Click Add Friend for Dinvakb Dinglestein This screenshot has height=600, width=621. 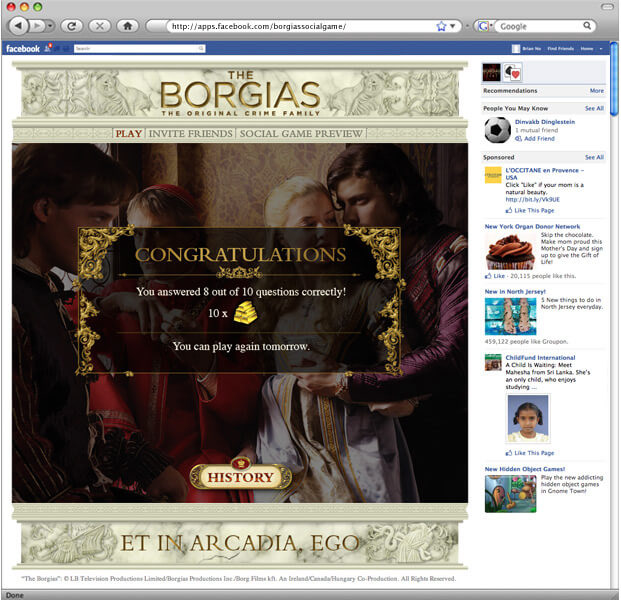click(x=534, y=139)
